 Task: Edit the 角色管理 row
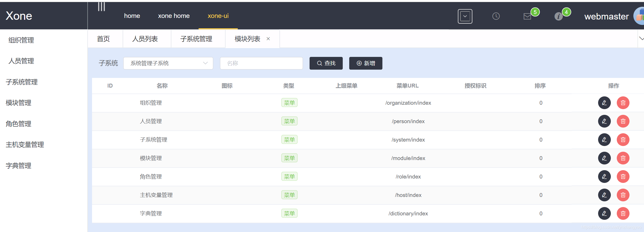point(604,177)
